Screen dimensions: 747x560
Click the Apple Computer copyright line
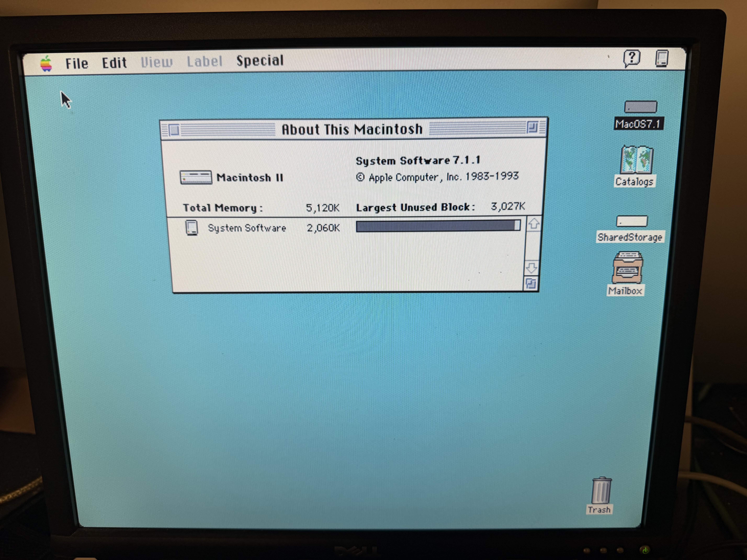tap(437, 177)
